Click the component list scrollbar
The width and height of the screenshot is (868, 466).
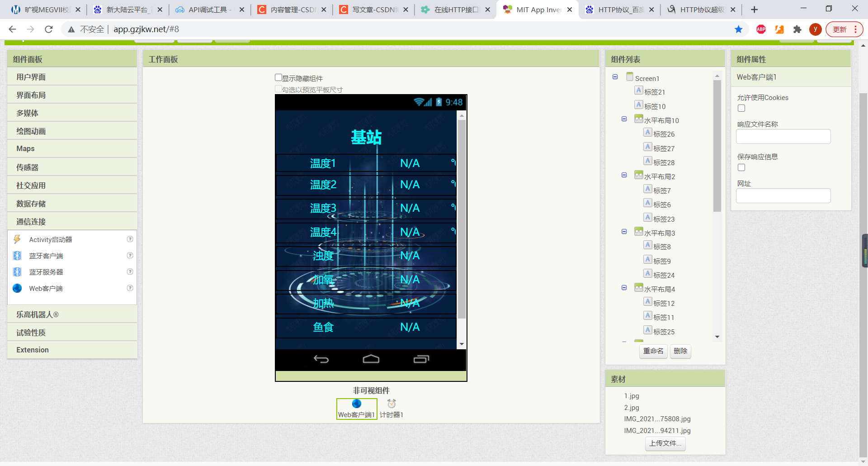point(717,146)
